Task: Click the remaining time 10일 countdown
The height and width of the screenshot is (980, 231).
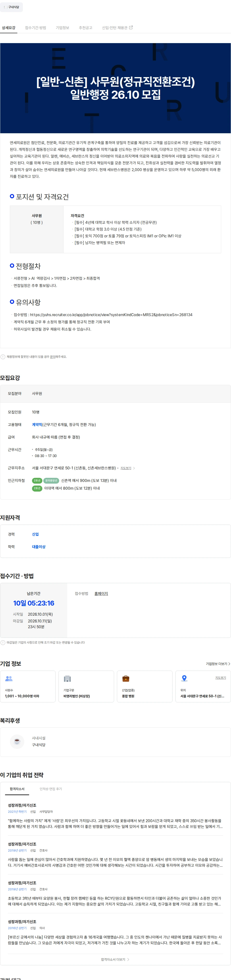Action: [x=33, y=603]
